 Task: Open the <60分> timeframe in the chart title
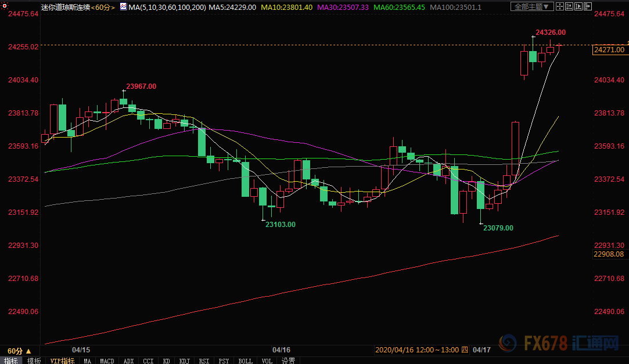tap(103, 7)
